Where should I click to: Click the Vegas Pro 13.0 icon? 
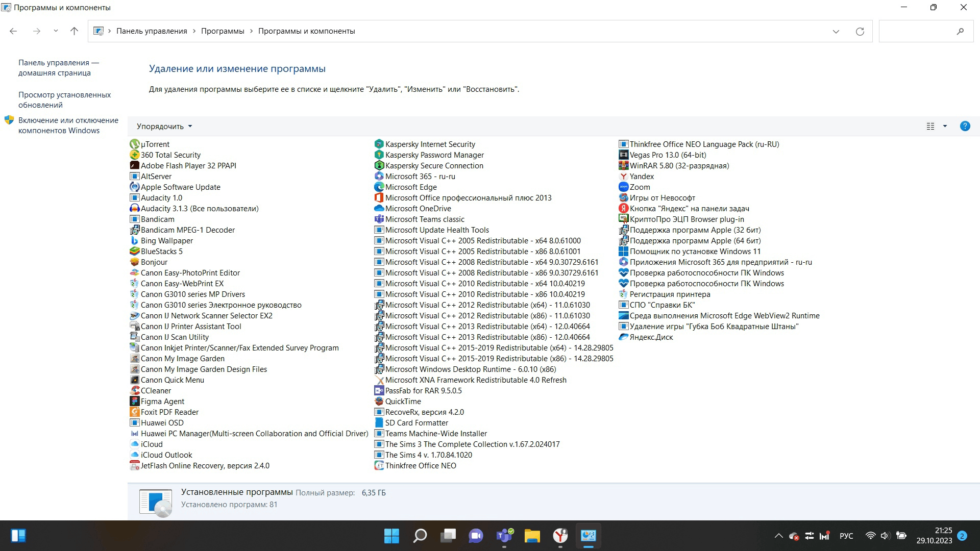click(x=624, y=155)
